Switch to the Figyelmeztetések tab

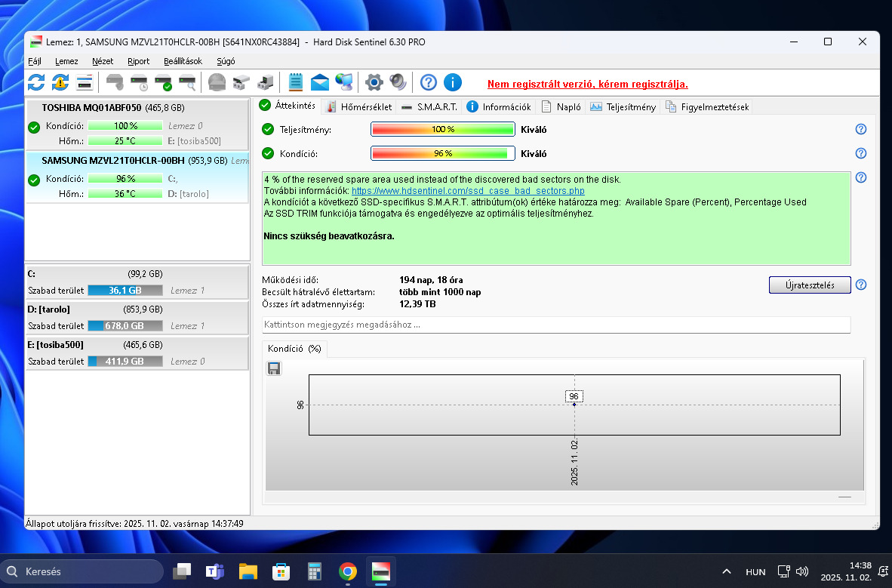707,106
